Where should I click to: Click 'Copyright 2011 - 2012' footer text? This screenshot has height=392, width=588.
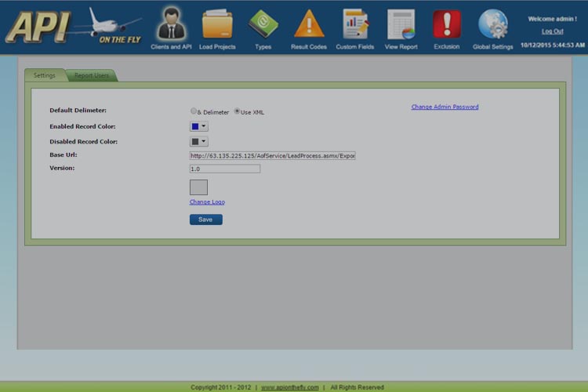(x=220, y=387)
